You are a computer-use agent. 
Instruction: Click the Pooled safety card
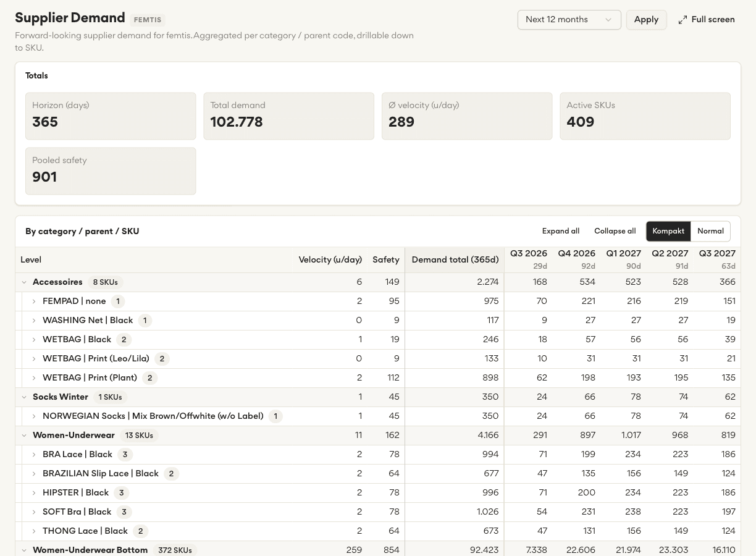111,171
